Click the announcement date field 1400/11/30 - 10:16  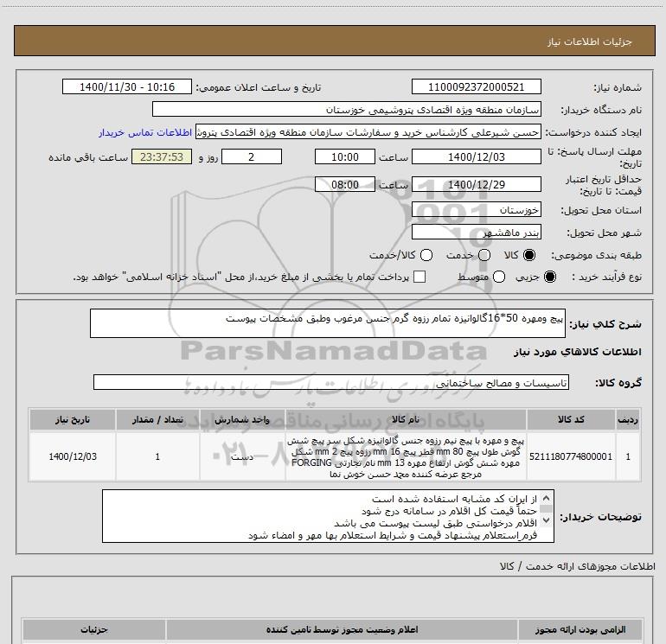click(x=127, y=86)
